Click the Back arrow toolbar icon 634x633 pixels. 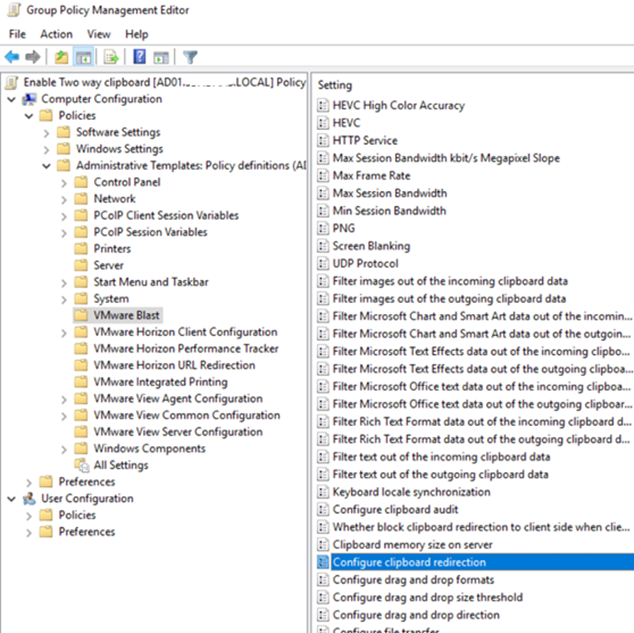click(13, 57)
